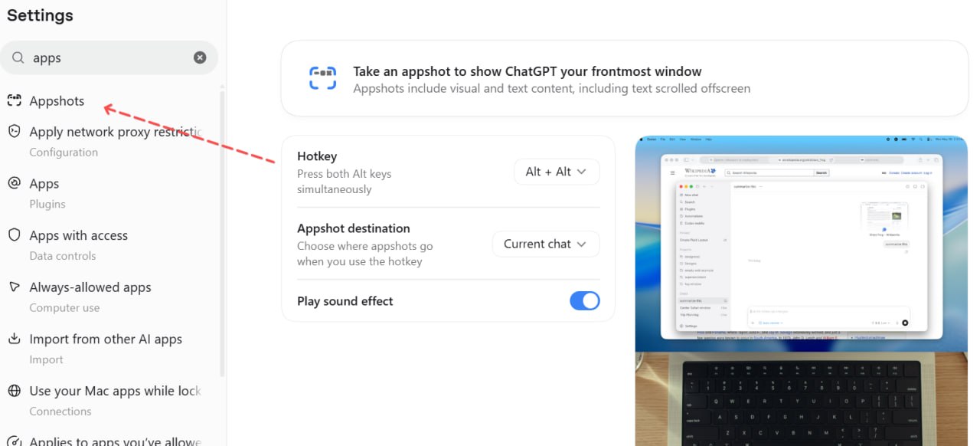Open Apps with access result
Screen dimensions: 980x446
pos(78,235)
